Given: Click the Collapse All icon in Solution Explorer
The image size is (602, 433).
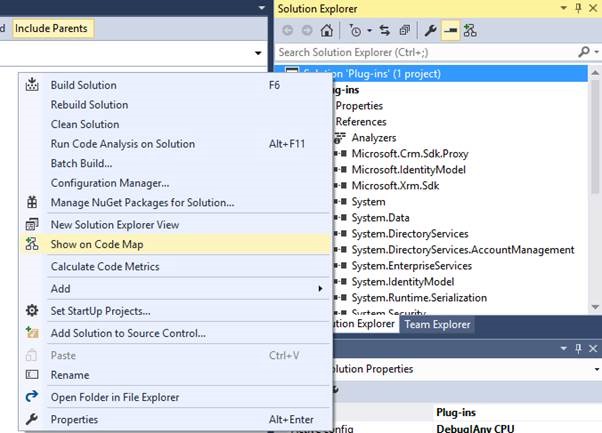Looking at the screenshot, I should point(404,30).
